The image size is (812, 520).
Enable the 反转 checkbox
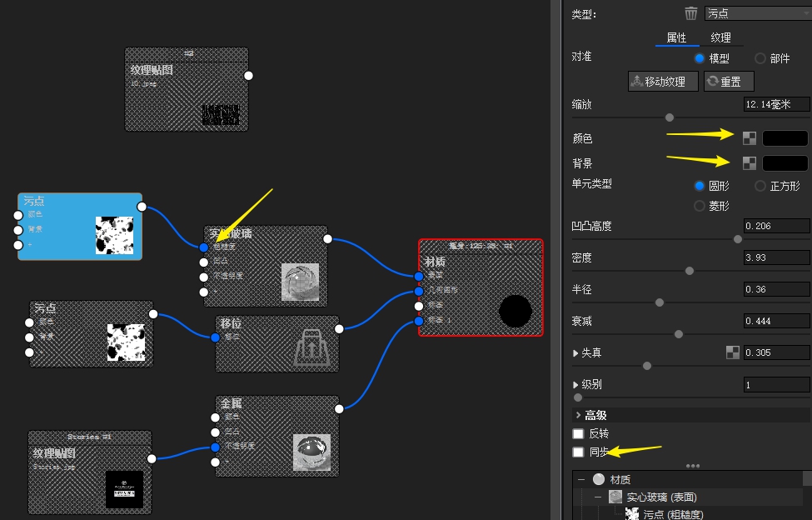[578, 433]
